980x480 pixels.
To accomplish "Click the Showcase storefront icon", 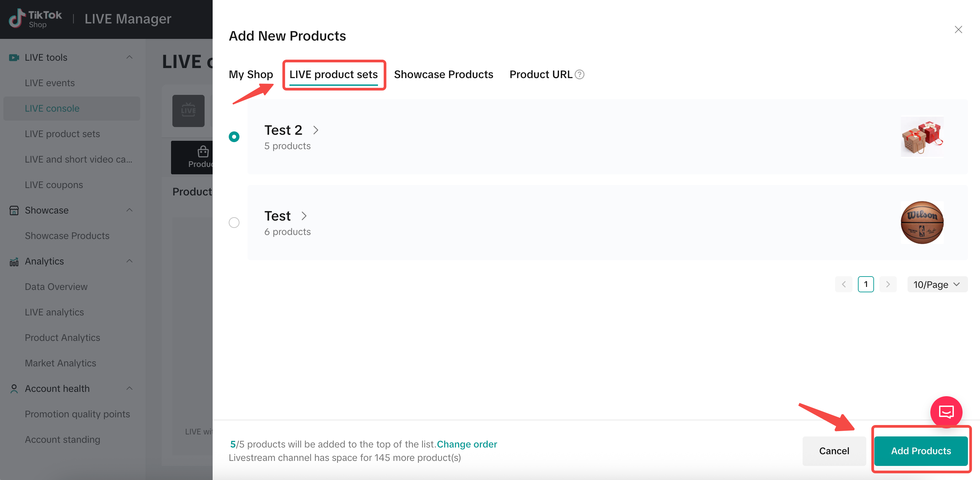I will click(14, 210).
